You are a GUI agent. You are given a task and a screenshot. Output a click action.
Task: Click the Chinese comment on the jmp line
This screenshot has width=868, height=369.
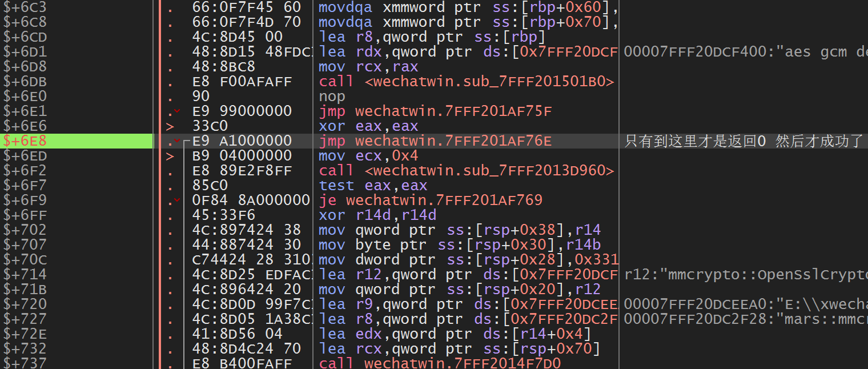click(742, 141)
